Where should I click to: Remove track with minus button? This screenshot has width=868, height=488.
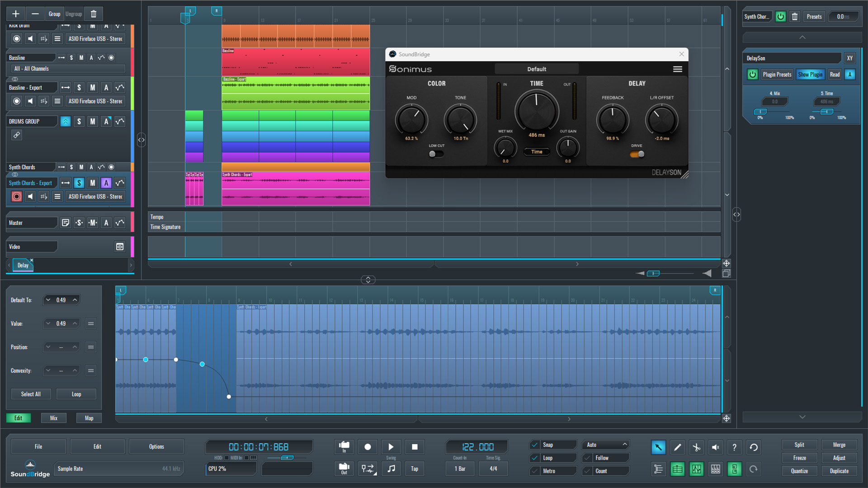35,14
